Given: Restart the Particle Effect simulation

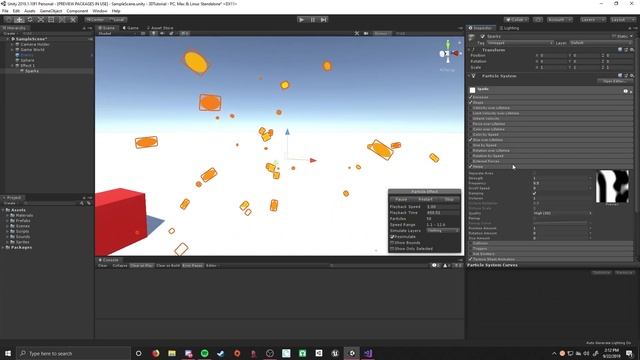Looking at the screenshot, I should 425,199.
